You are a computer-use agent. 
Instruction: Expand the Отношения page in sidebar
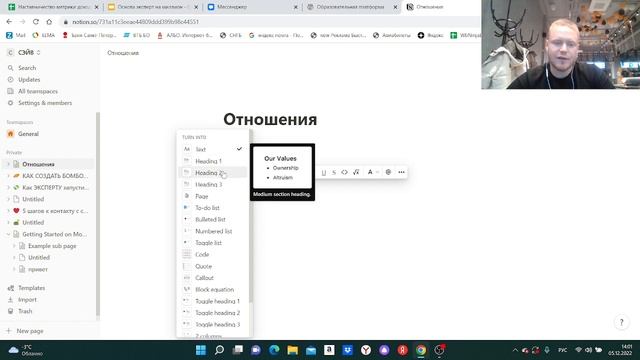coord(8,164)
